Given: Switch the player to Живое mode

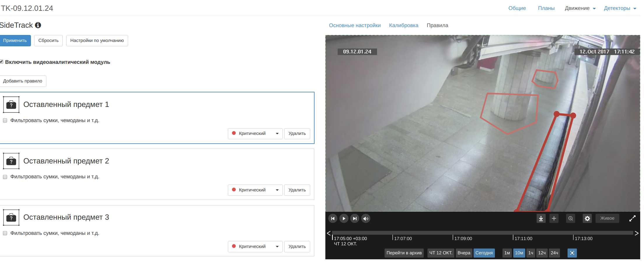Looking at the screenshot, I should pyautogui.click(x=607, y=219).
